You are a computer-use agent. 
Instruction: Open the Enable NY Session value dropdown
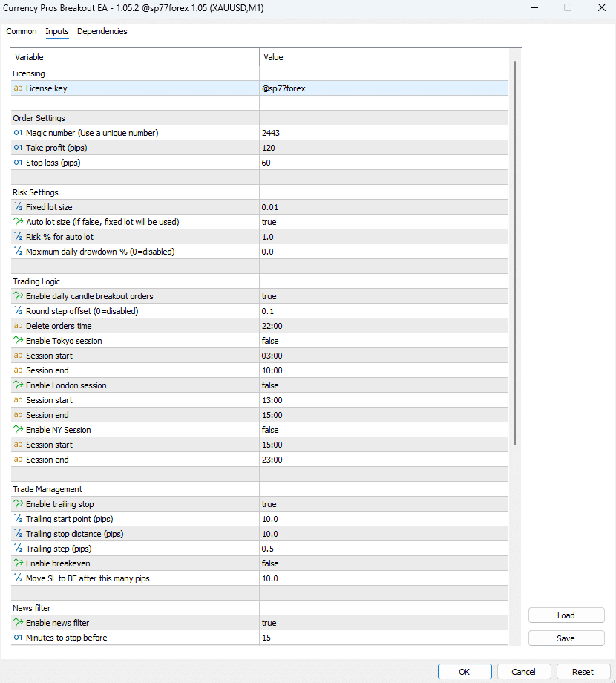pos(384,430)
